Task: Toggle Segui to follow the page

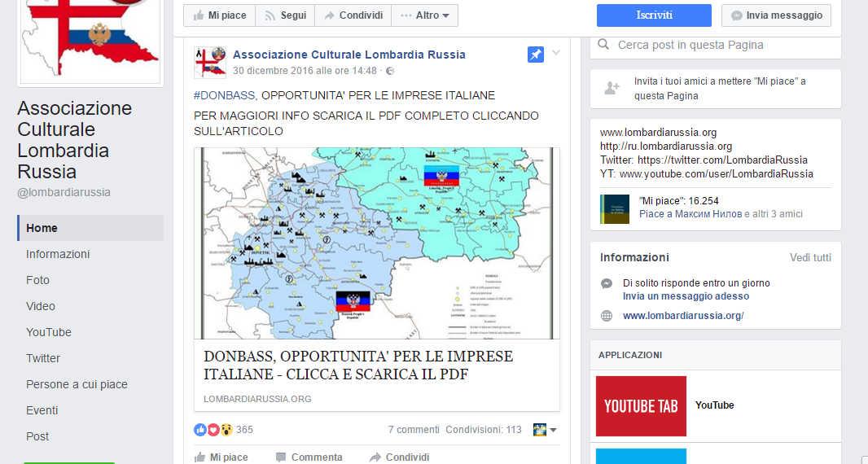Action: coord(285,15)
